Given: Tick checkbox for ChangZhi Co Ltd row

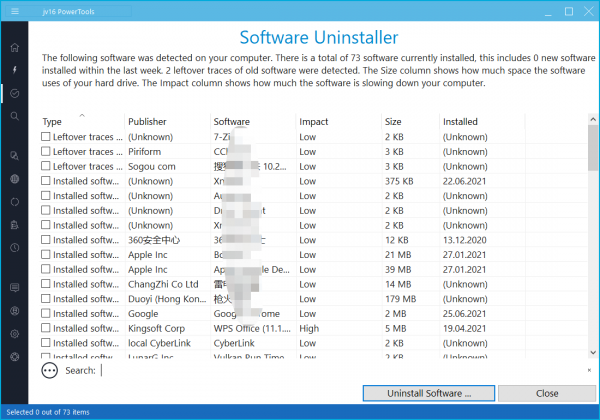Looking at the screenshot, I should point(46,283).
